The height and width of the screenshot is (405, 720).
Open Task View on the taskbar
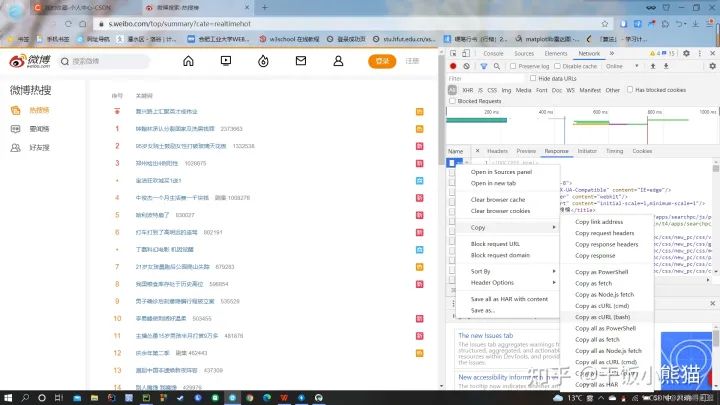tap(59, 398)
